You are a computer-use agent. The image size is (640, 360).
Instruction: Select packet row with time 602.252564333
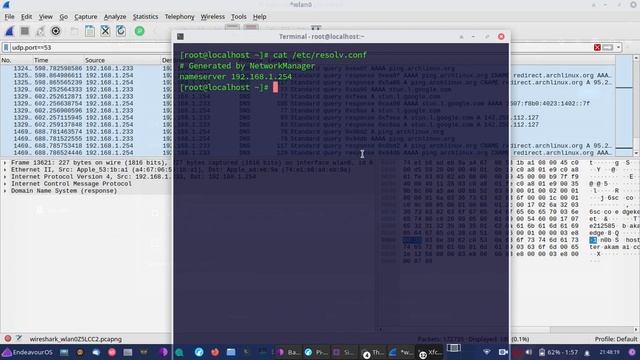[x=86, y=89]
